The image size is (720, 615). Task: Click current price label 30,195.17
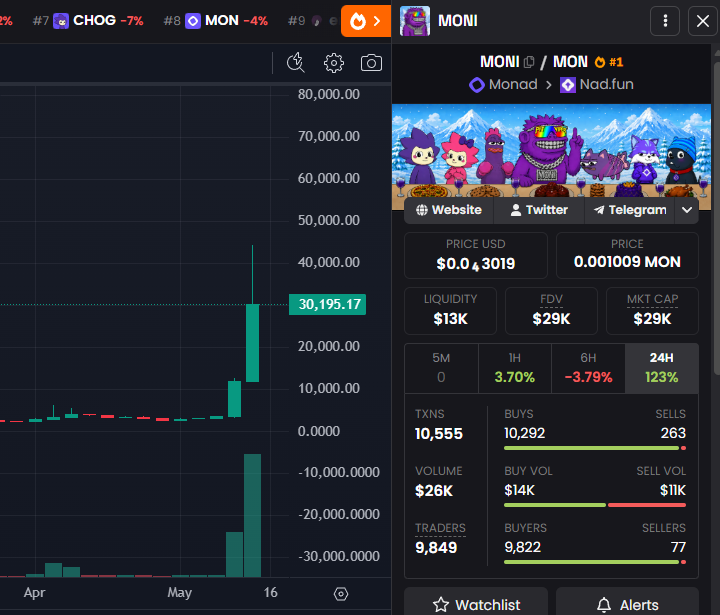click(327, 304)
